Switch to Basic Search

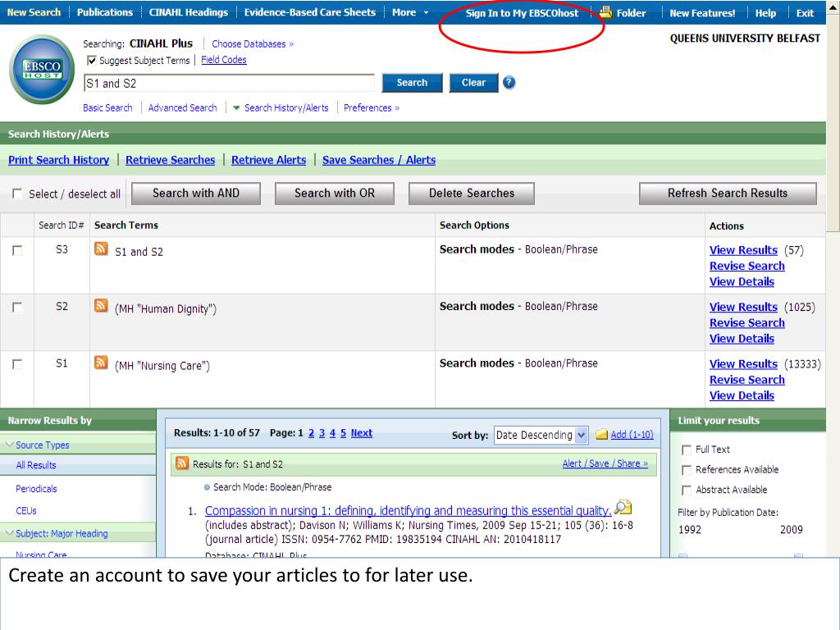point(107,107)
